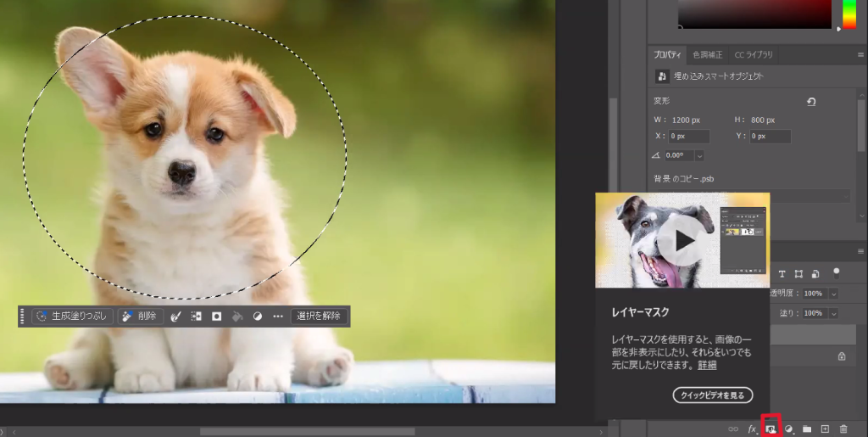
Task: Add a new layer with plus icon
Action: tap(825, 429)
